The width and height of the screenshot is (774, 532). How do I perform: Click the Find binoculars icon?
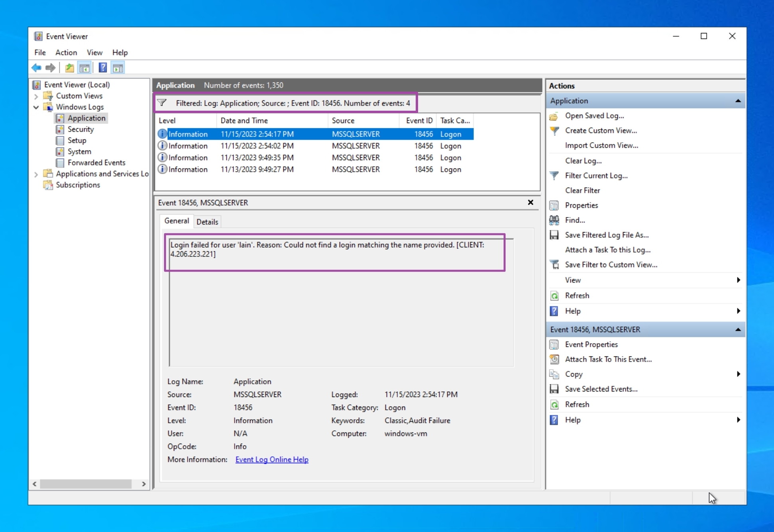point(554,220)
